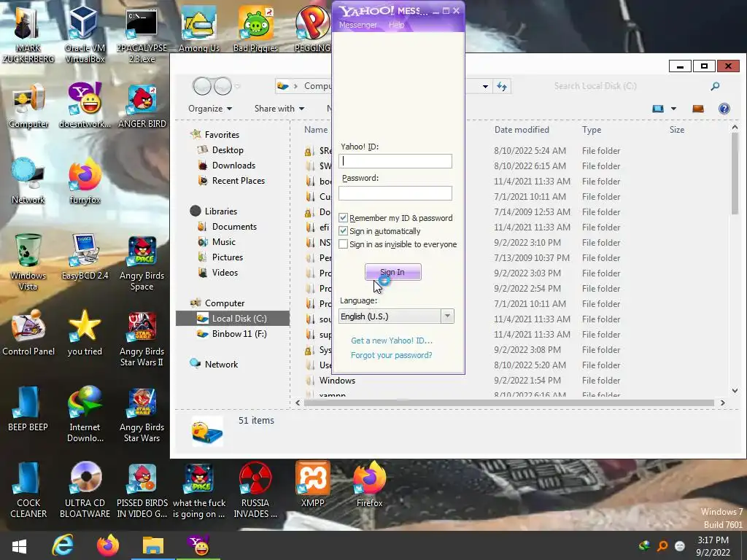
Task: Sort by Date modified column header
Action: pyautogui.click(x=522, y=130)
